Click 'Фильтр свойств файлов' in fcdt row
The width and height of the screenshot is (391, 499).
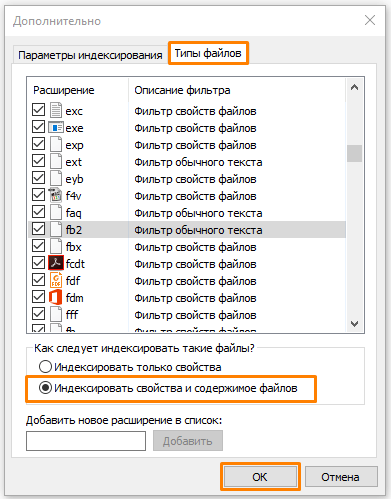pyautogui.click(x=195, y=264)
